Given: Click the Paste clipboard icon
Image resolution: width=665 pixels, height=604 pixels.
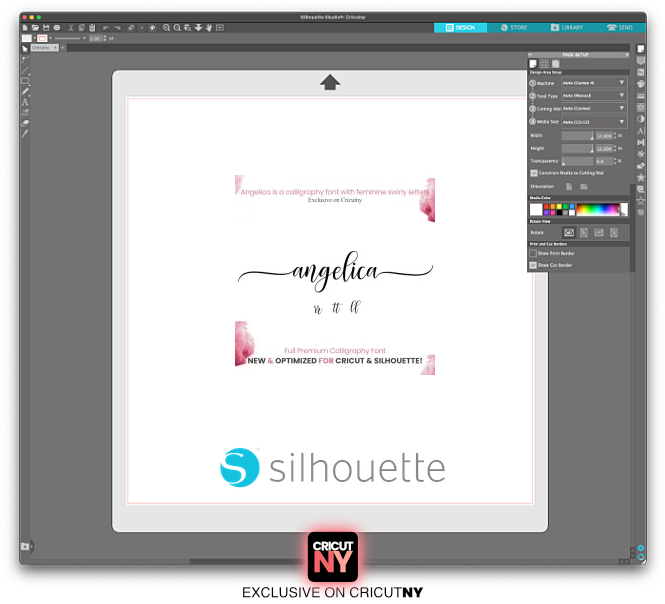Looking at the screenshot, I should 92,28.
